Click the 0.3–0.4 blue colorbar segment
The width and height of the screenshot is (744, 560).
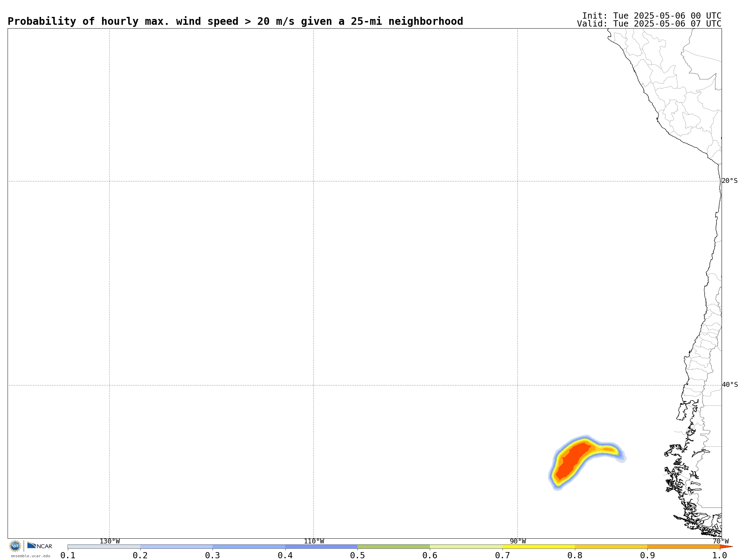[x=249, y=547]
